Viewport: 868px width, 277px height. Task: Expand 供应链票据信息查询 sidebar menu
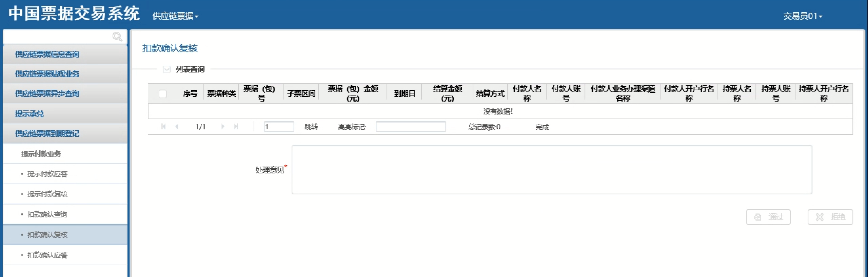coord(65,54)
